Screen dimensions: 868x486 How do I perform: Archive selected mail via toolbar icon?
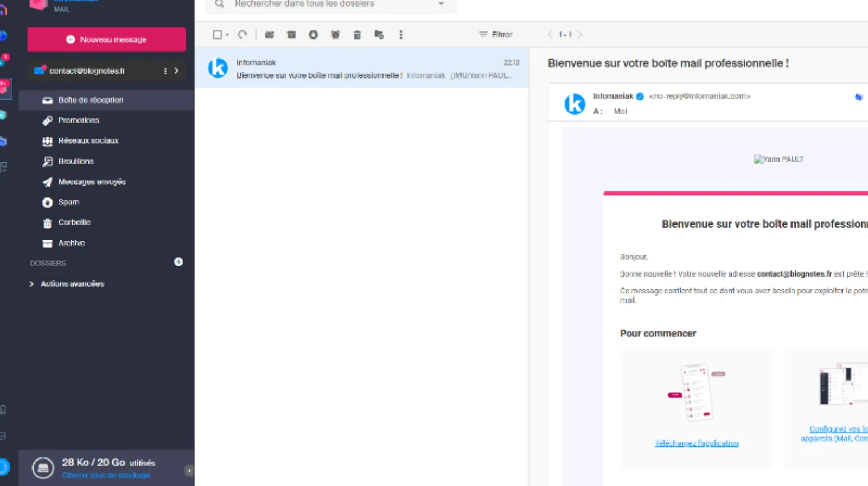pos(291,35)
